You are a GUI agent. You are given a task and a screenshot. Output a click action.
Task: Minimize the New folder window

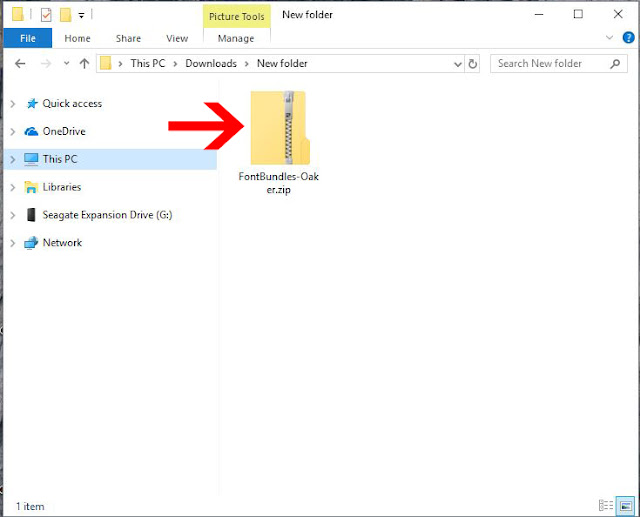(539, 14)
